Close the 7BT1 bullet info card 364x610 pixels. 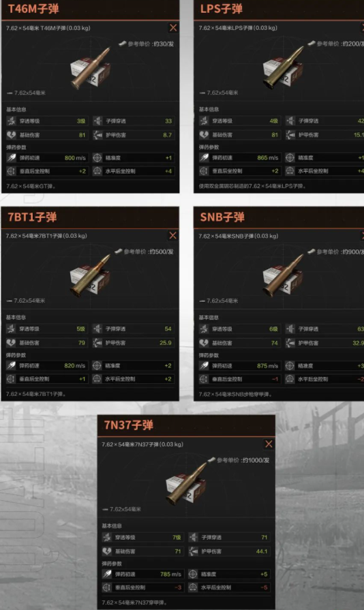[x=172, y=235]
